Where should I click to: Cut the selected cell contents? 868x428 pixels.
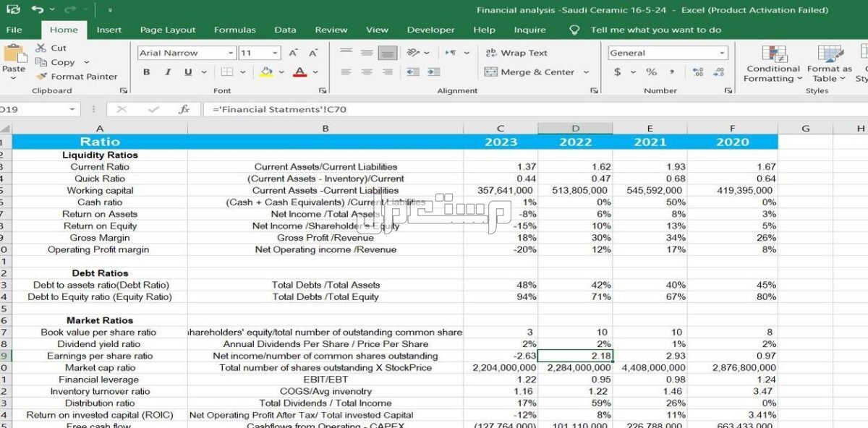[x=51, y=48]
